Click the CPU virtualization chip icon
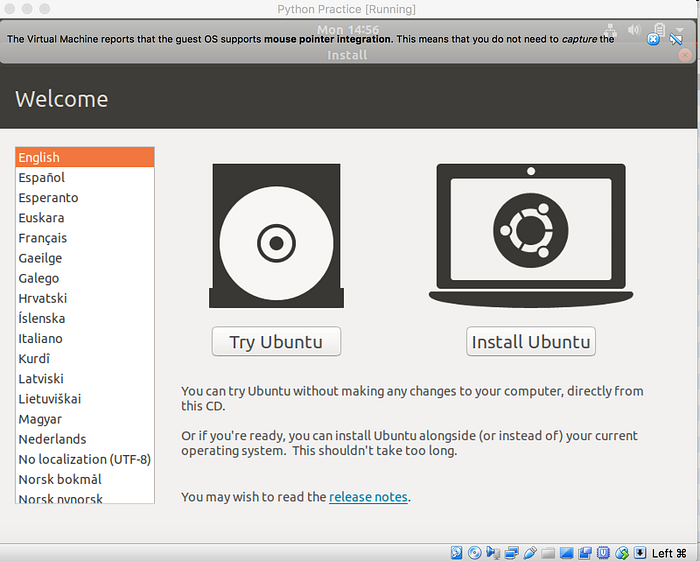The image size is (700, 561). pos(603,553)
